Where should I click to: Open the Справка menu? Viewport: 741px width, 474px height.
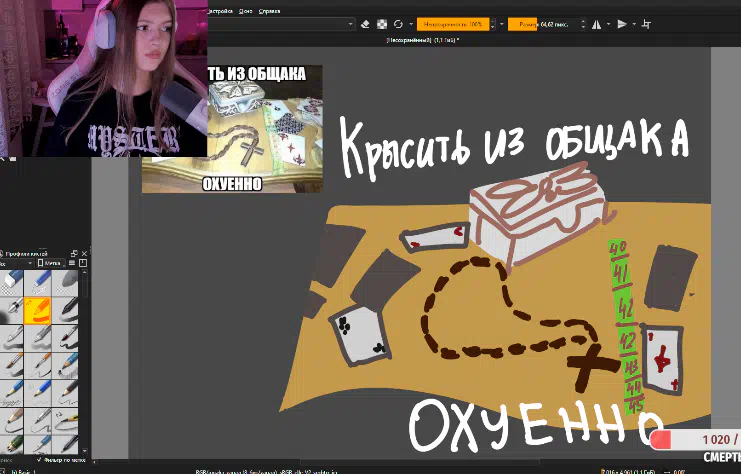(269, 10)
